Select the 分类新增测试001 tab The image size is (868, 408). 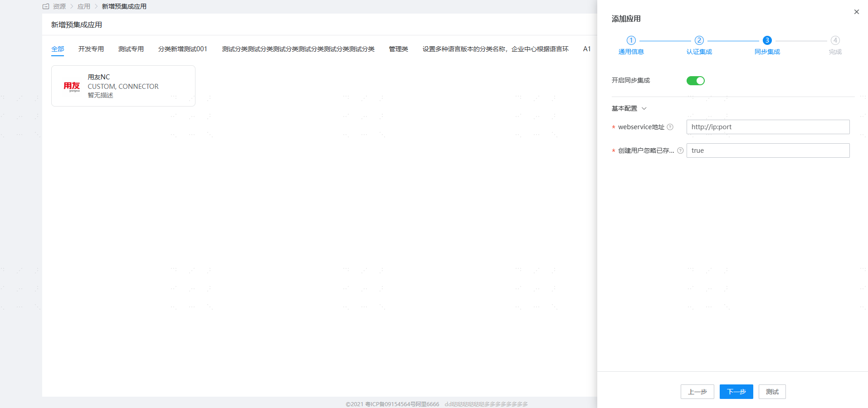click(x=182, y=49)
